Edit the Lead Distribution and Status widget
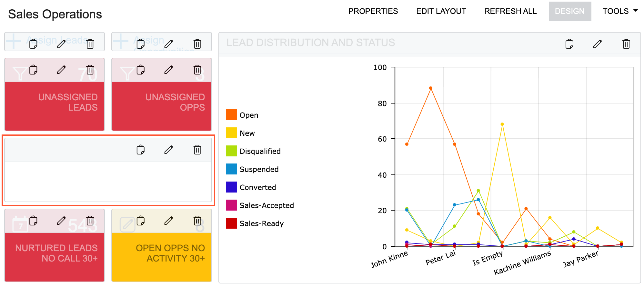644x287 pixels. tap(597, 44)
